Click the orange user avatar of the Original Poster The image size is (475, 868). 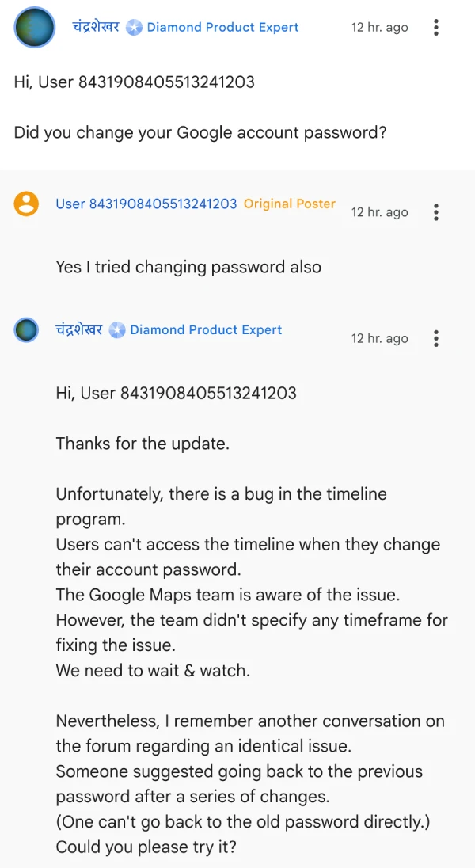click(26, 204)
